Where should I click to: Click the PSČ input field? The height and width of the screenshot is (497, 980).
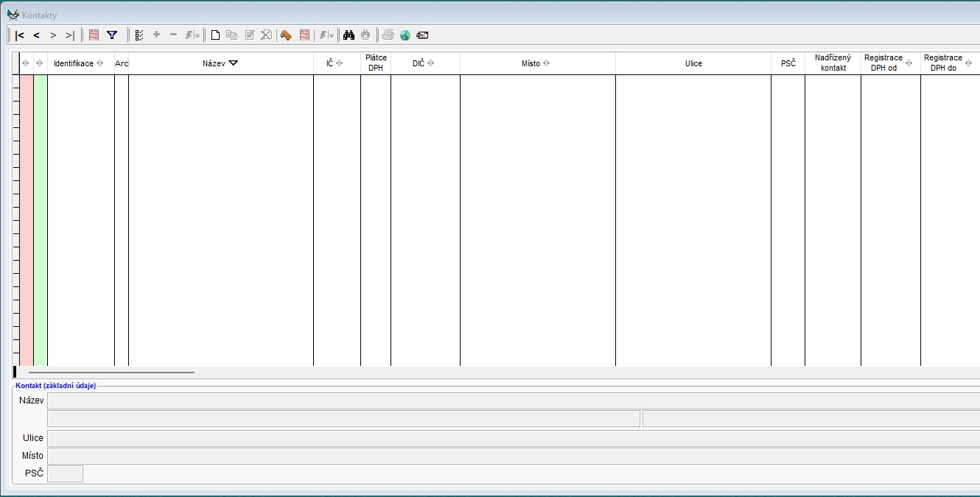65,473
